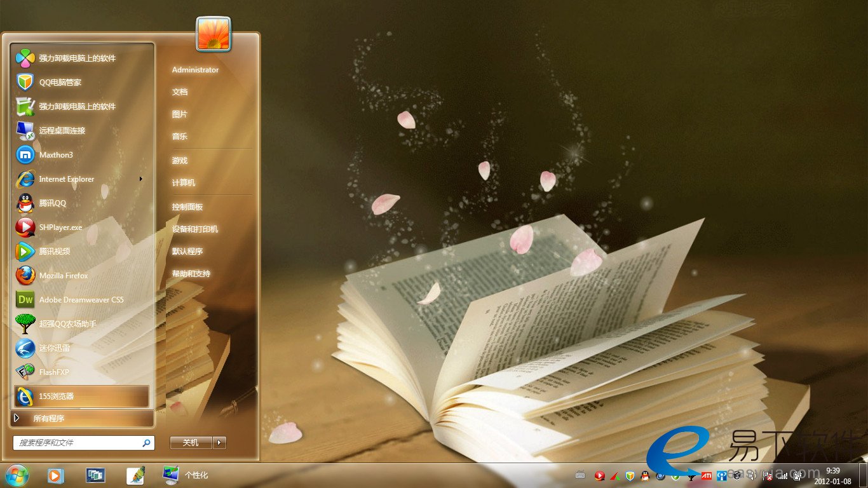Launch Mozilla Firefox from the Start menu
Screen dimensions: 868x488
[82, 275]
